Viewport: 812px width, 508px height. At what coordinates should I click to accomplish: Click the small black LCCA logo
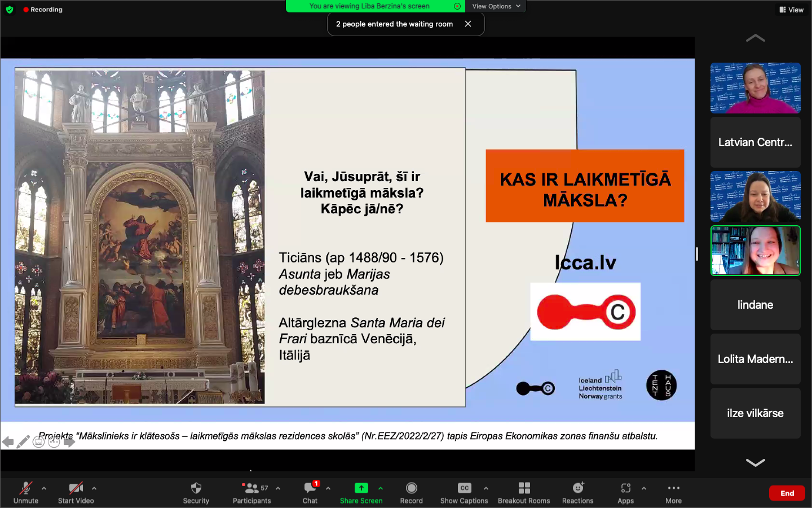coord(536,388)
